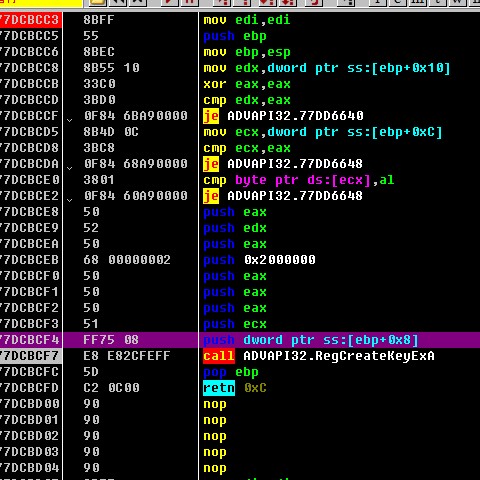Select the nop at address 7DCBD00
This screenshot has height=480, width=480.
coord(215,405)
